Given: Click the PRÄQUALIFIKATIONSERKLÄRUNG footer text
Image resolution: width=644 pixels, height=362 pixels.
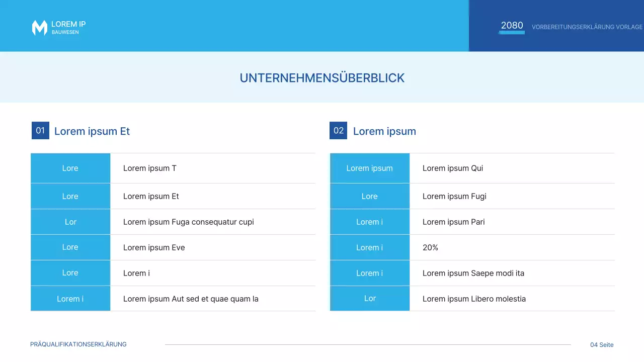Looking at the screenshot, I should [x=78, y=344].
